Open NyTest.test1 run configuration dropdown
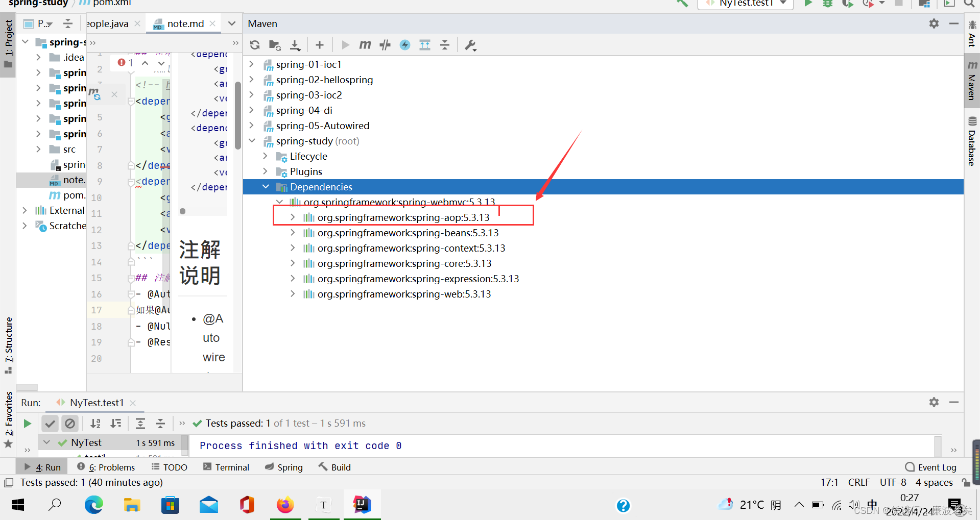This screenshot has height=520, width=980. (746, 4)
